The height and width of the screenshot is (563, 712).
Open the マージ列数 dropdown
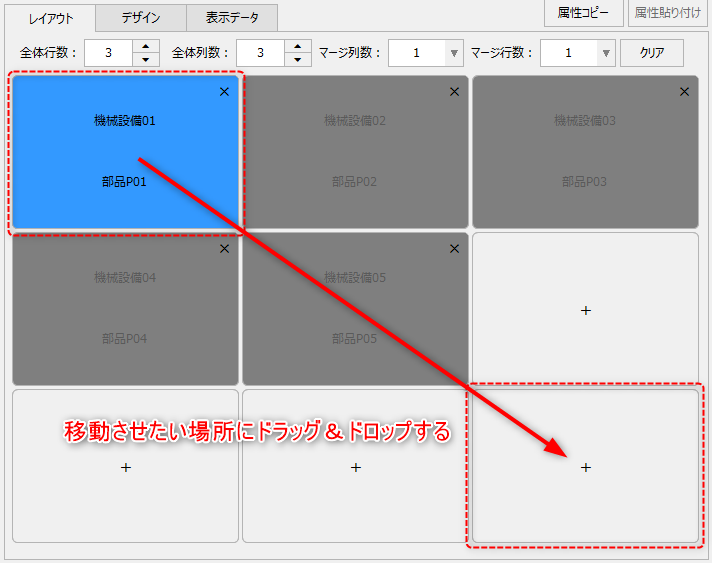tap(454, 53)
